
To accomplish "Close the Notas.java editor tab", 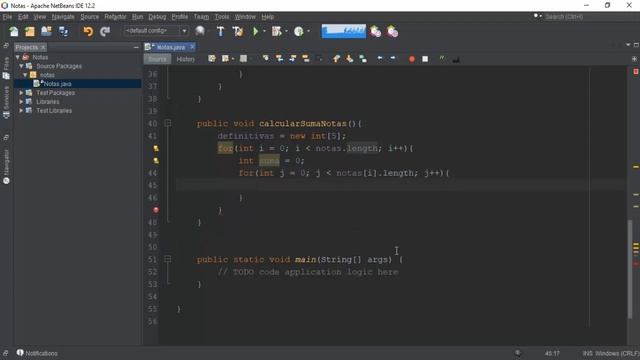I will [x=192, y=47].
